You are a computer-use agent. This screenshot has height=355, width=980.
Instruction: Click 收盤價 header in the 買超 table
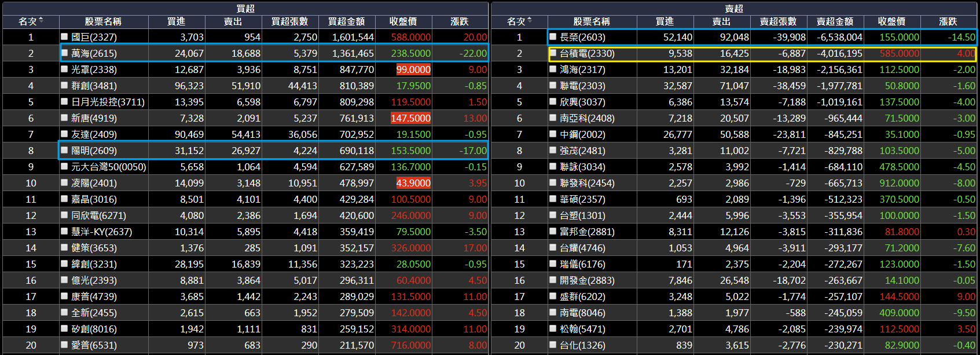coord(403,21)
